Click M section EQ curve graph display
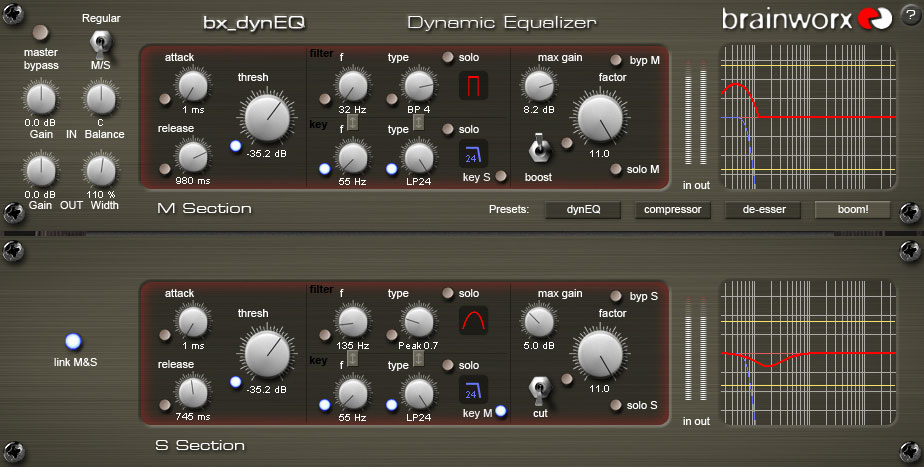Screen dimensions: 924x467 [x=808, y=117]
